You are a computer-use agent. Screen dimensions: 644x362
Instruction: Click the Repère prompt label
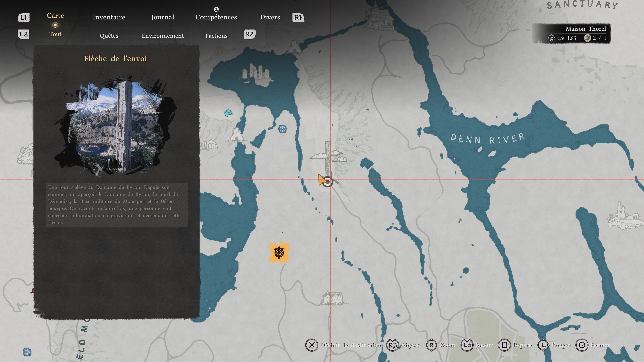(x=522, y=345)
